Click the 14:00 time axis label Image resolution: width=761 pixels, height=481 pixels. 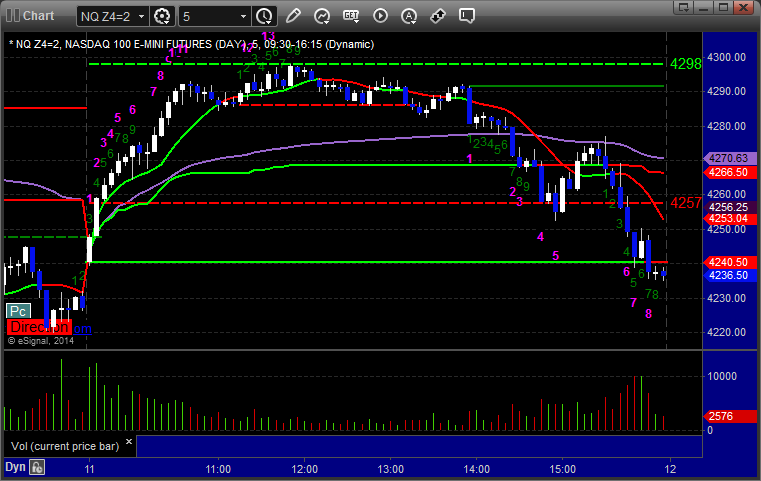point(476,469)
